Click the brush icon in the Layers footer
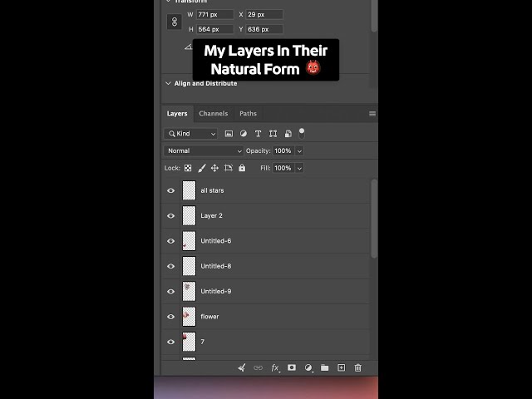Screen dimensions: 532x399 [242, 367]
